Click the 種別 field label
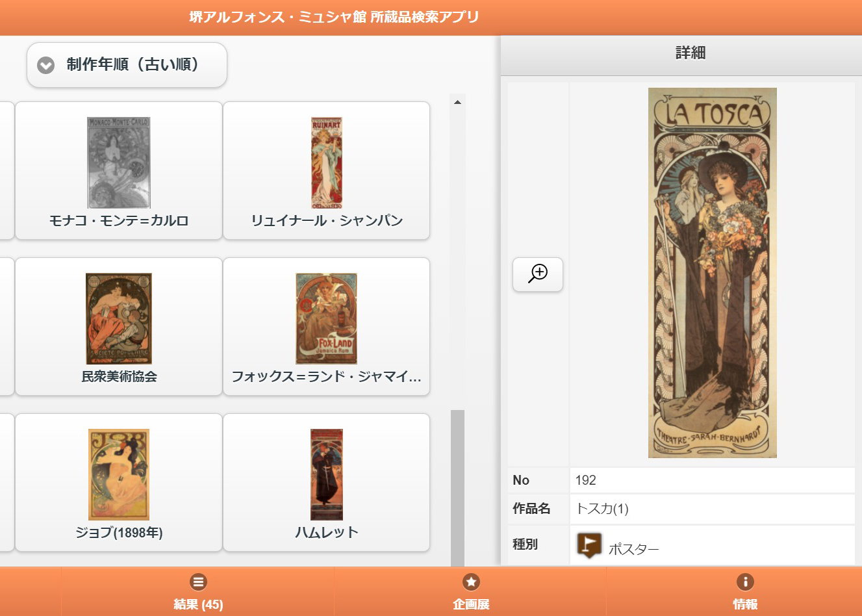This screenshot has height=616, width=862. click(525, 545)
